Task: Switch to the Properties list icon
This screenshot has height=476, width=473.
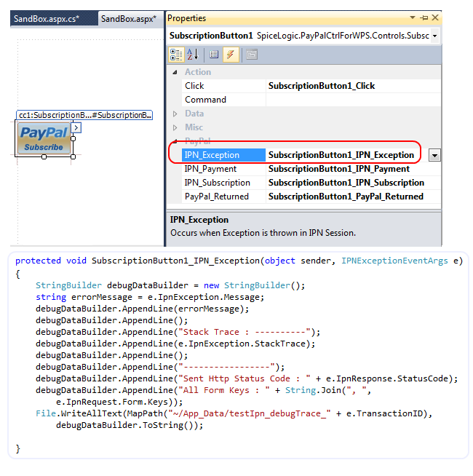Action: [x=214, y=55]
